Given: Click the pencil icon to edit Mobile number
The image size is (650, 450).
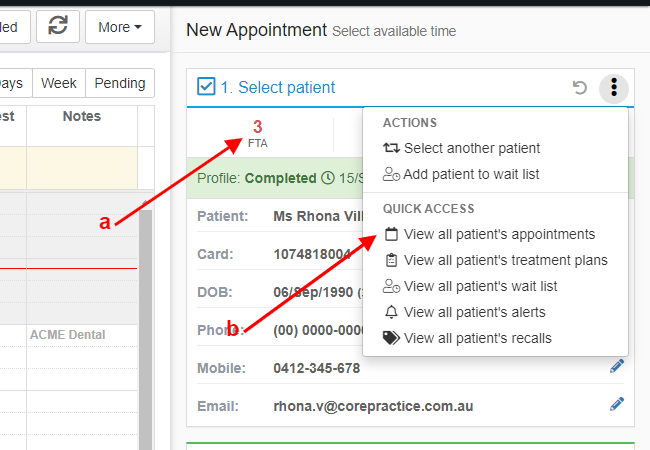Looking at the screenshot, I should pyautogui.click(x=616, y=366).
